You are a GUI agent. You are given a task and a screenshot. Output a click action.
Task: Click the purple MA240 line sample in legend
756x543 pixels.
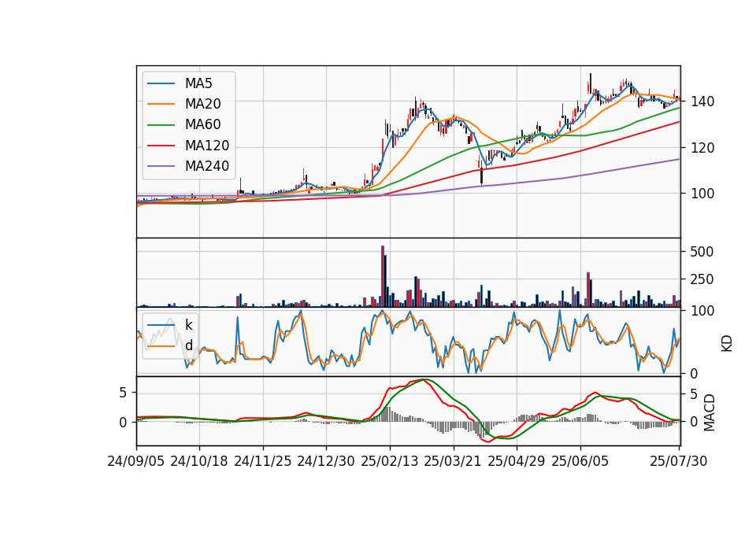coord(161,166)
